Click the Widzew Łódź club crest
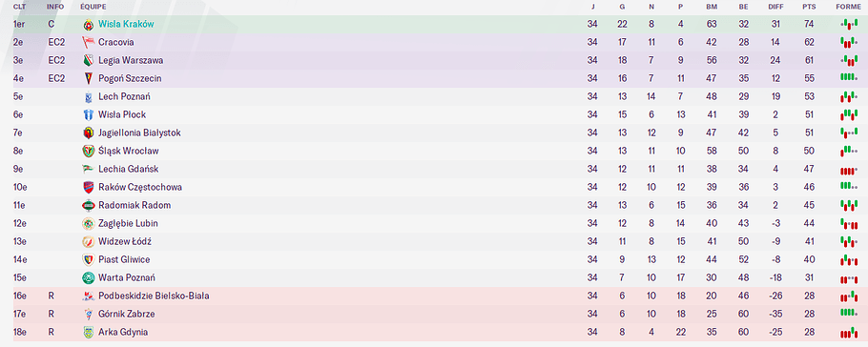Viewport: 868px width, 347px height. pos(88,241)
